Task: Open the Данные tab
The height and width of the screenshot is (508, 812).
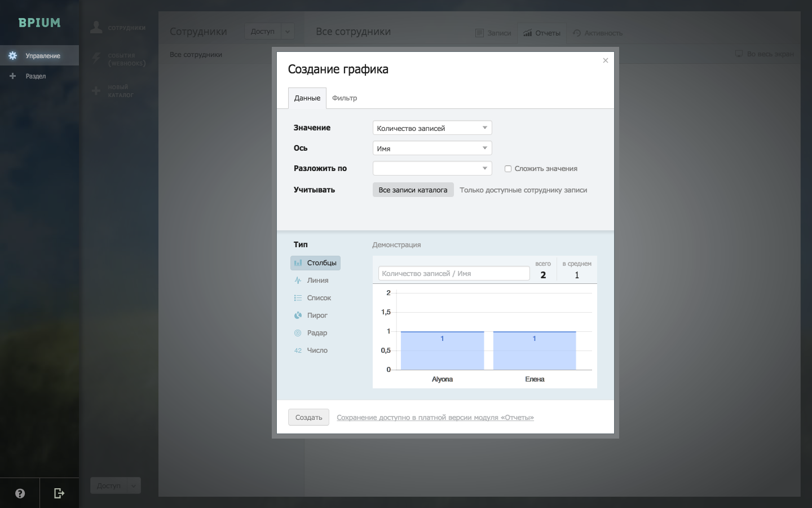Action: pos(307,98)
